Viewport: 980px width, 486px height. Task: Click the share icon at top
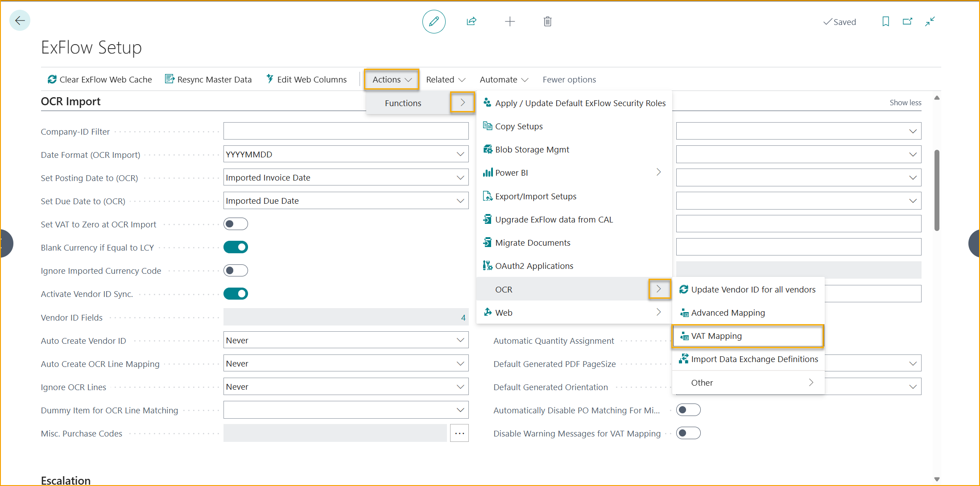click(471, 21)
